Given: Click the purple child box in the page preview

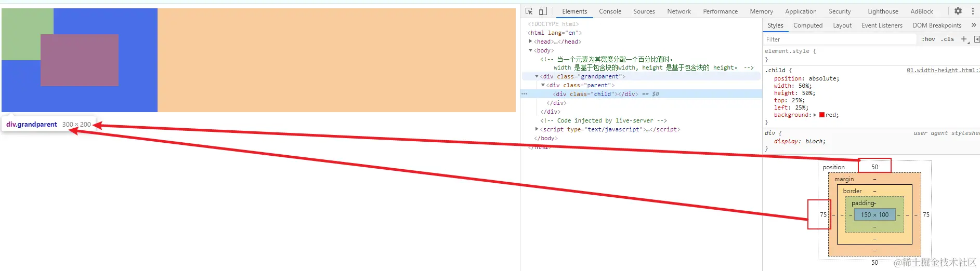Looking at the screenshot, I should 80,60.
